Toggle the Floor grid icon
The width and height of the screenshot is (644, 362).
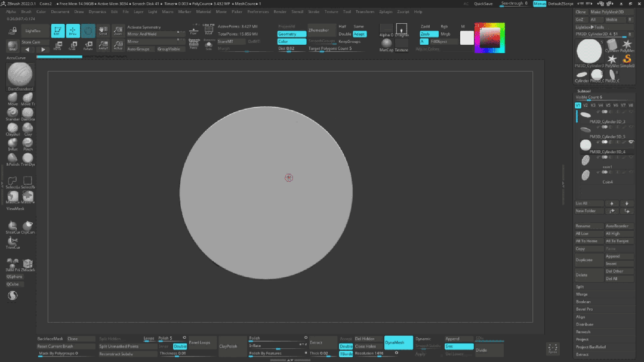(194, 30)
